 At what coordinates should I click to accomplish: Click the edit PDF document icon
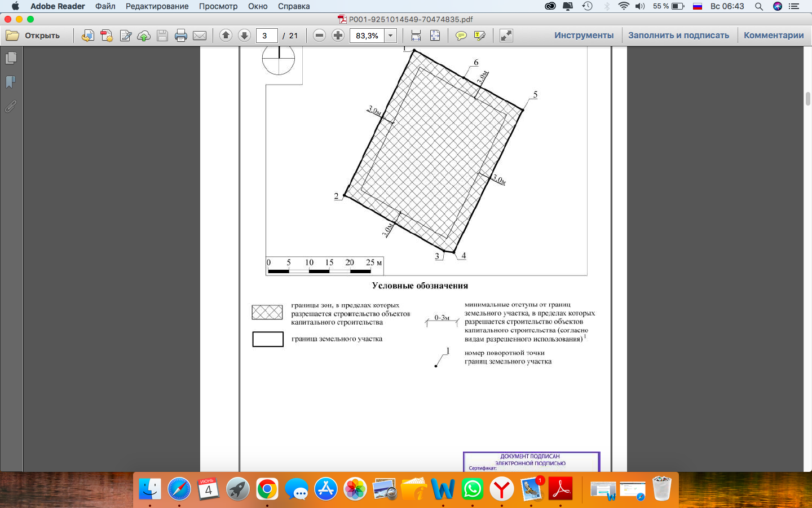125,36
